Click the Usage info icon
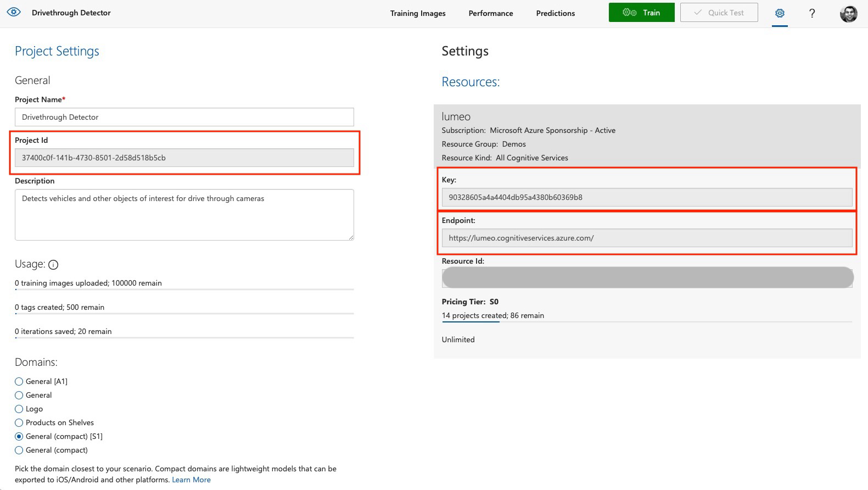 (x=53, y=265)
